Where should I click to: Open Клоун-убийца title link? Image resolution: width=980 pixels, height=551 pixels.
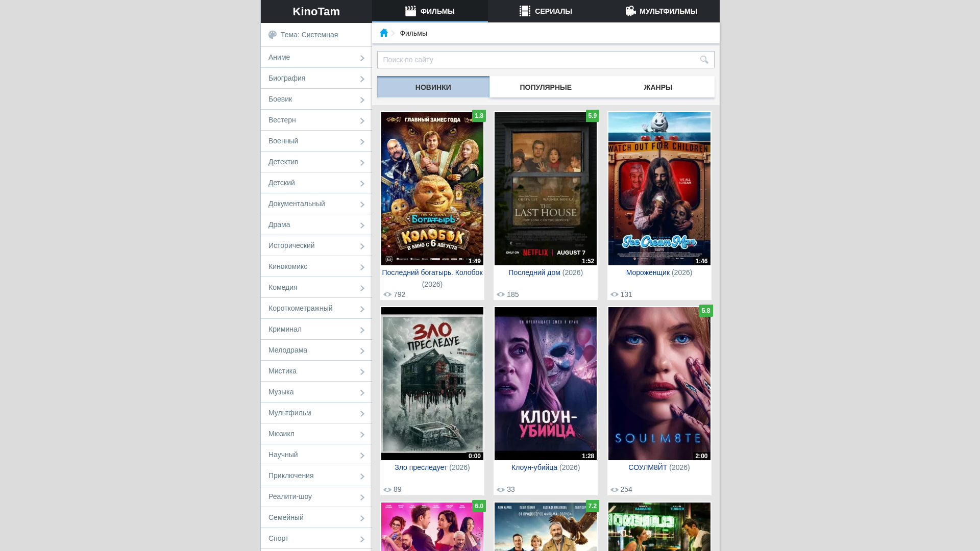(x=534, y=467)
